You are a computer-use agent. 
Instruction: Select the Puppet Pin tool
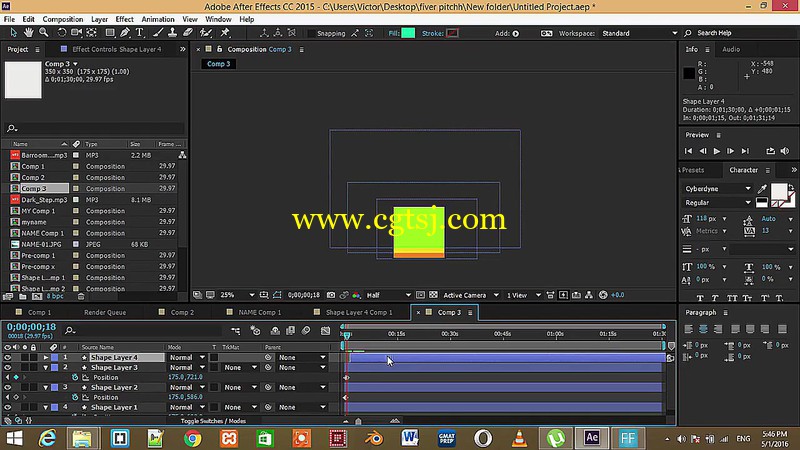(x=225, y=33)
